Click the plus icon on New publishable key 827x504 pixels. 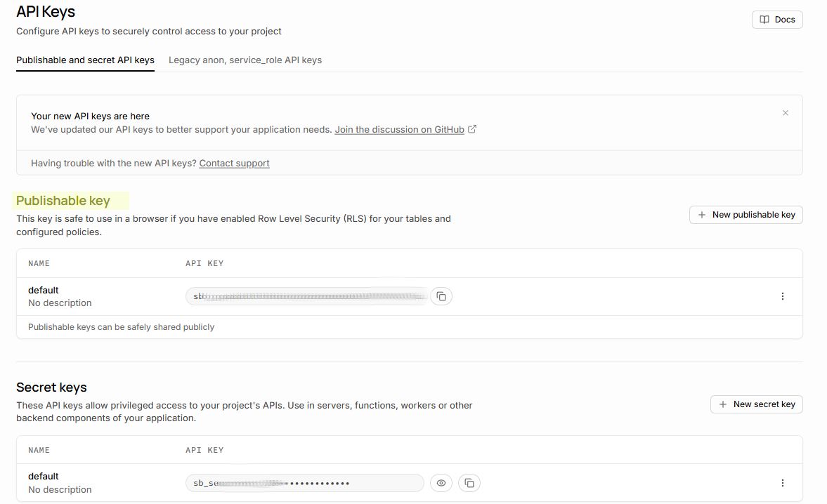(x=701, y=215)
